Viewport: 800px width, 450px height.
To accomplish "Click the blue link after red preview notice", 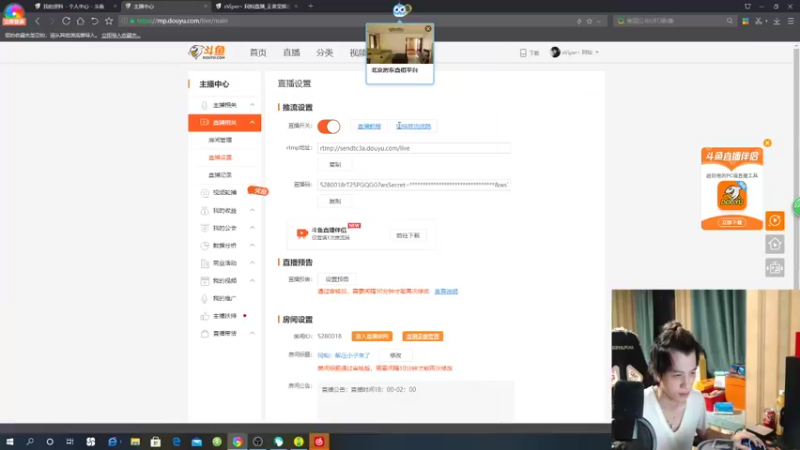I will [446, 291].
